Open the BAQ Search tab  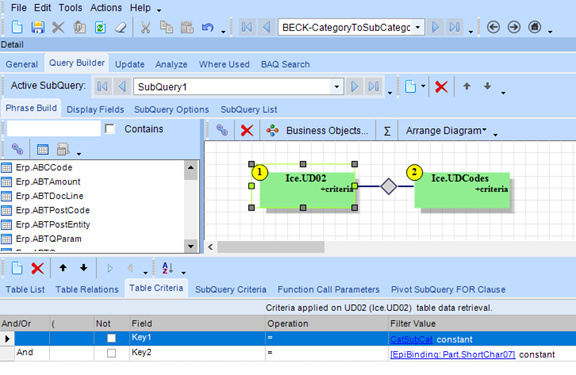click(x=285, y=64)
